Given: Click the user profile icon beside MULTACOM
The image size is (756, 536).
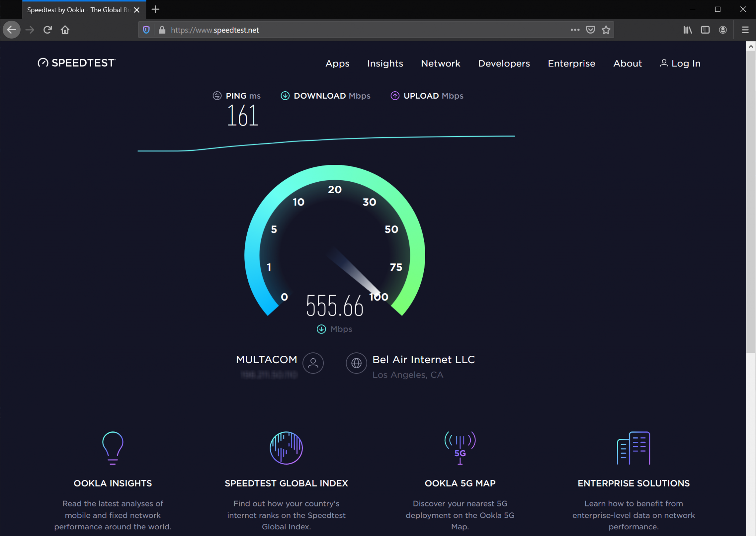Looking at the screenshot, I should [x=313, y=363].
